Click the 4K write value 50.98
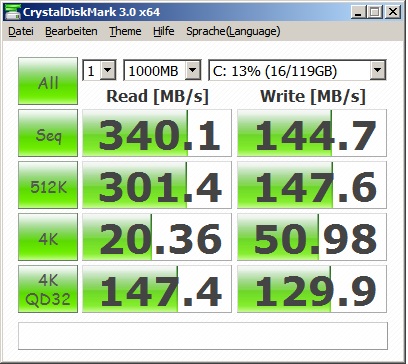The height and width of the screenshot is (364, 408). pyautogui.click(x=312, y=237)
